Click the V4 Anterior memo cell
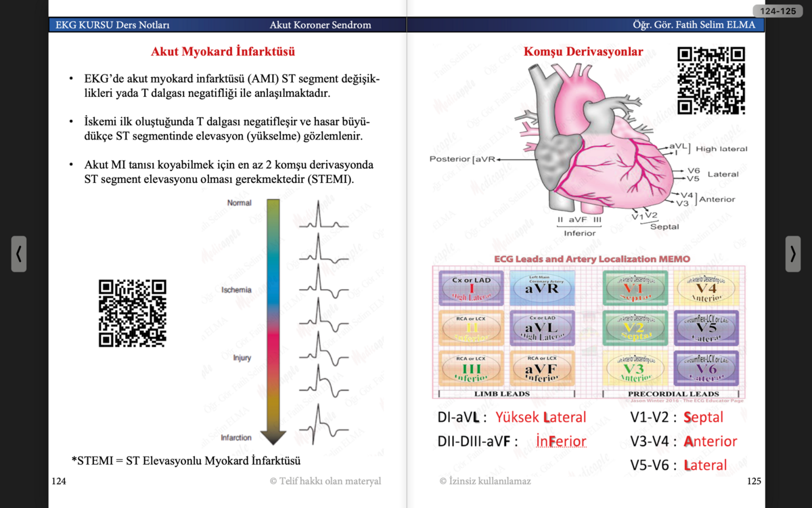This screenshot has height=508, width=812. pos(707,288)
